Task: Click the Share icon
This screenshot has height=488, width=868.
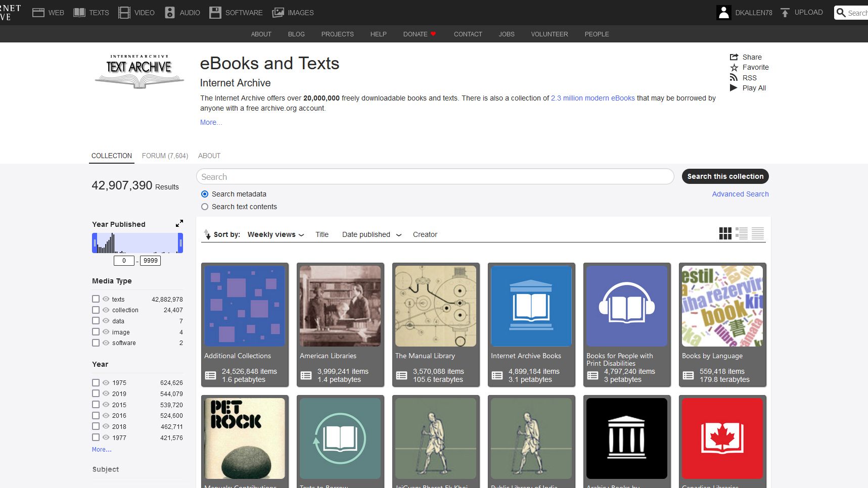Action: pyautogui.click(x=734, y=57)
